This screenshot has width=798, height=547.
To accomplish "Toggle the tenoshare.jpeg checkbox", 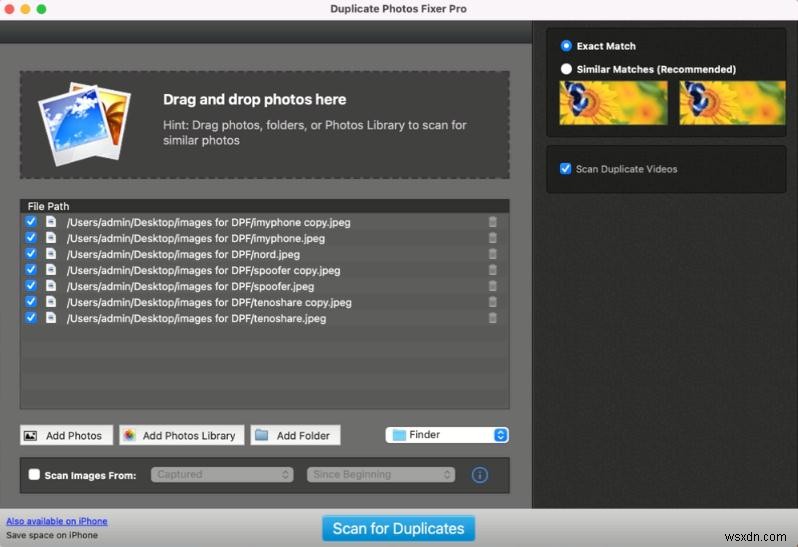I will click(31, 318).
